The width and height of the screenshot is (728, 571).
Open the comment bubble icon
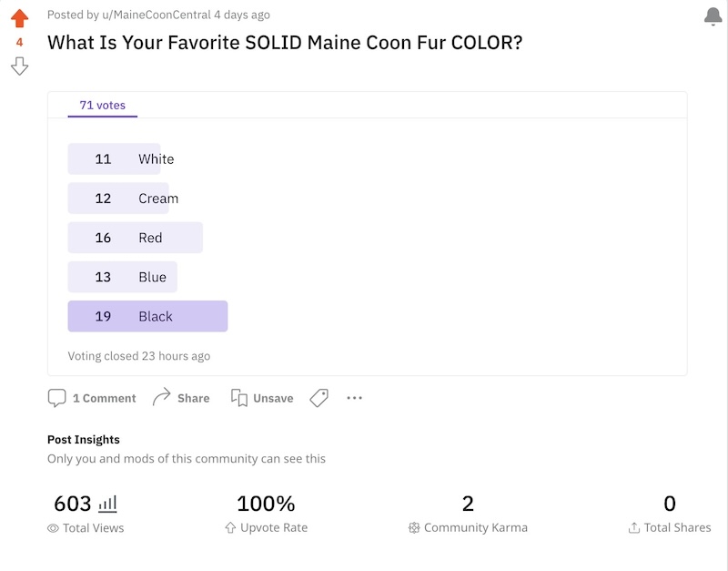coord(56,398)
